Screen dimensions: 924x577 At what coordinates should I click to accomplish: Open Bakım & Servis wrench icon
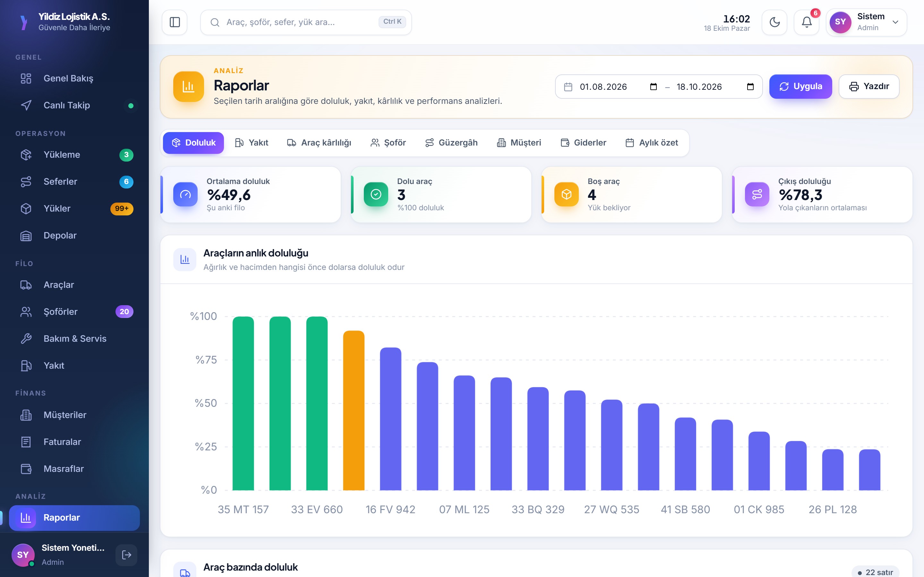26,339
